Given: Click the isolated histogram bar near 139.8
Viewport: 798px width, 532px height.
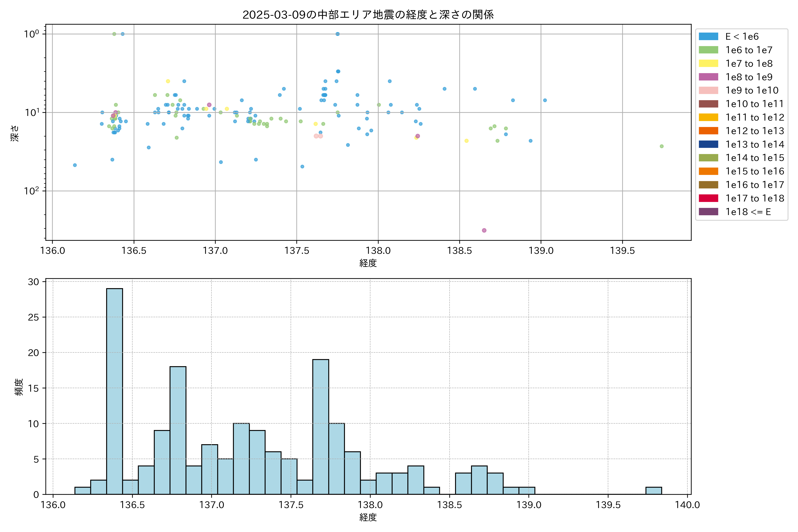Looking at the screenshot, I should 653,491.
